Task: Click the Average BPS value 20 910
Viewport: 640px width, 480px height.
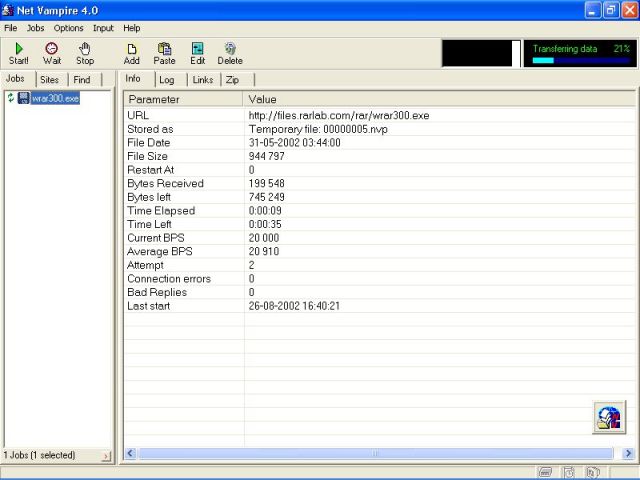Action: (x=264, y=251)
